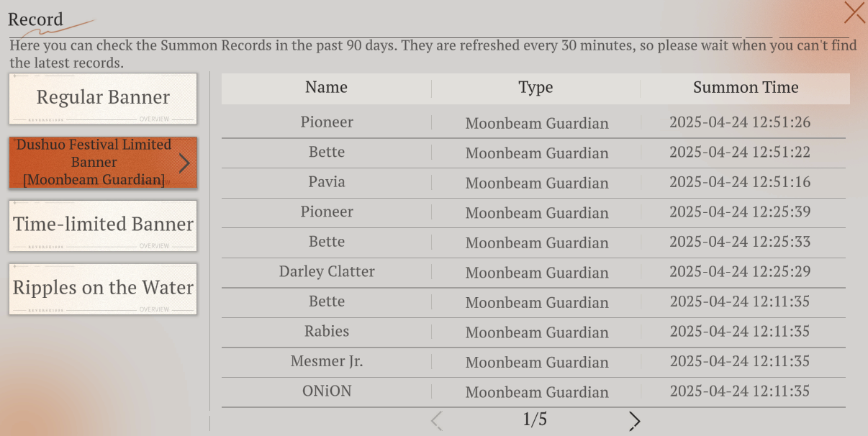
Task: Go to previous page of records
Action: point(436,420)
